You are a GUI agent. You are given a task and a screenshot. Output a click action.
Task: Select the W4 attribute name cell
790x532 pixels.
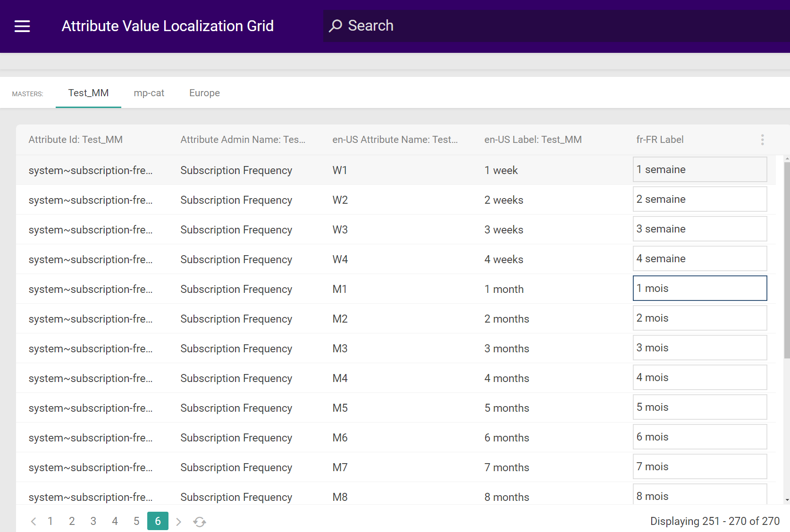tap(340, 259)
